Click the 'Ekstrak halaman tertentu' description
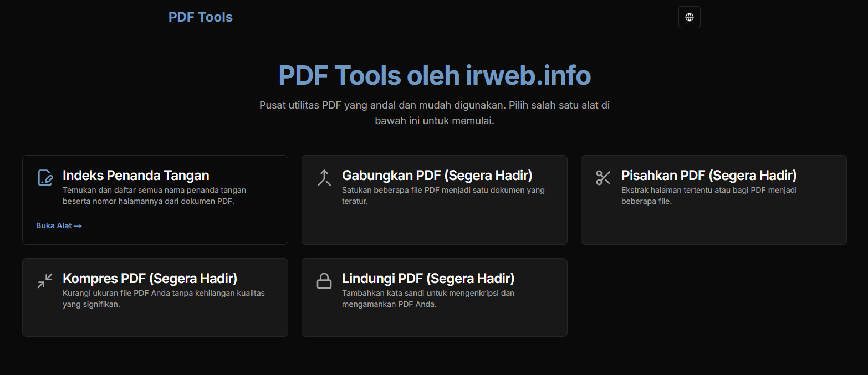The width and height of the screenshot is (868, 375). [x=709, y=196]
